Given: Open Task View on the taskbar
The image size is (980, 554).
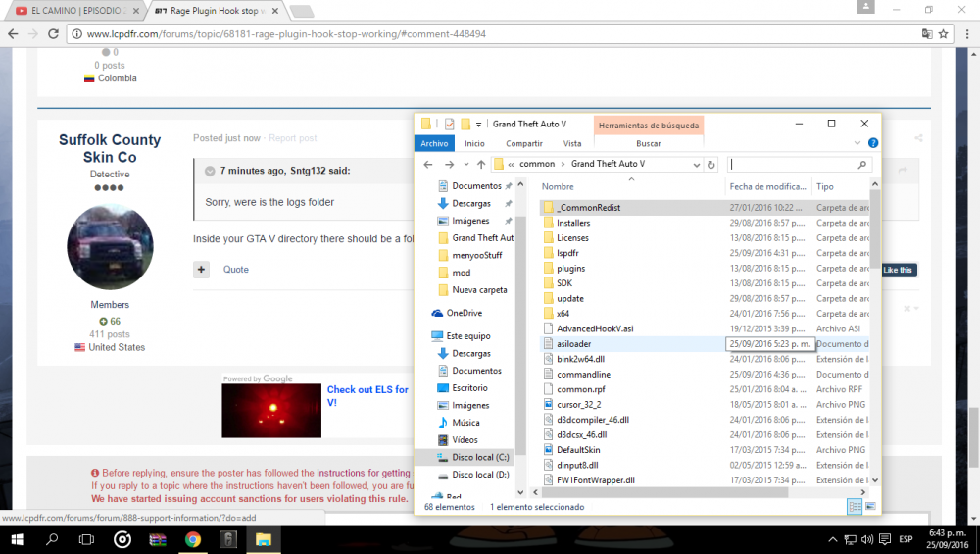Looking at the screenshot, I should coord(87,539).
